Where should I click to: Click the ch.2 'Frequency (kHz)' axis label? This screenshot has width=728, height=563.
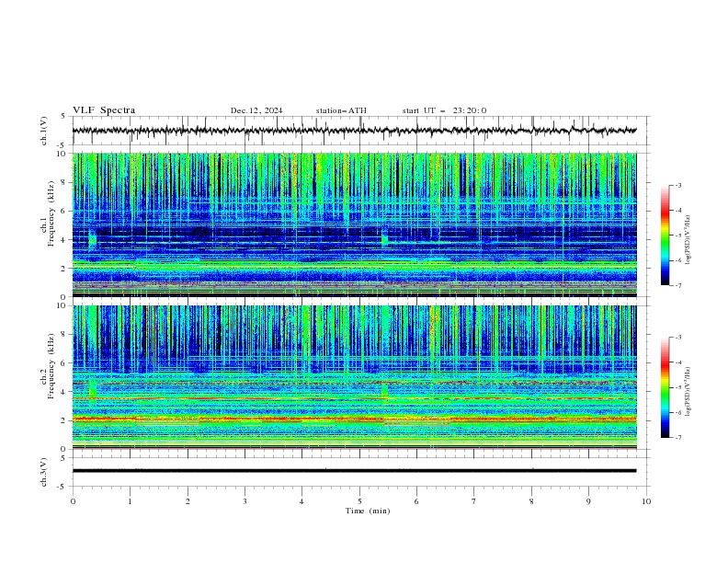[x=51, y=366]
